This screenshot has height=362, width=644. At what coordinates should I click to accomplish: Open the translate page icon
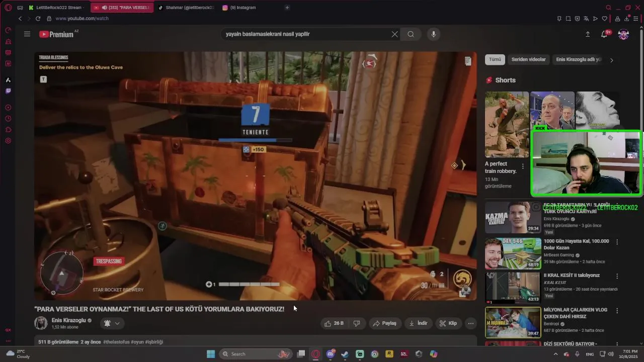pyautogui.click(x=586, y=19)
